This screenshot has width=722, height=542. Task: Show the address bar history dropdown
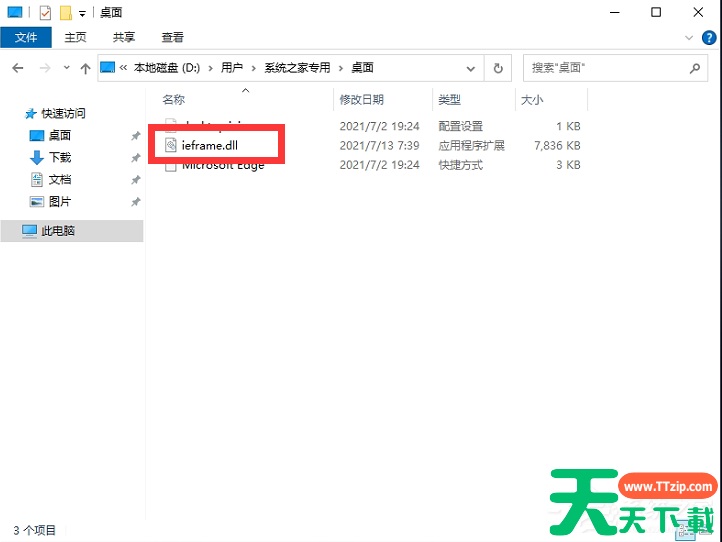point(472,68)
